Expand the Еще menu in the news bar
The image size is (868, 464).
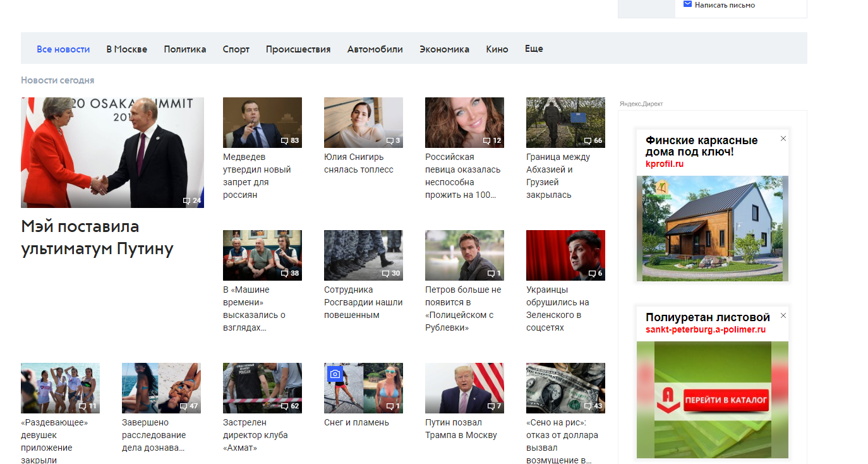[534, 49]
